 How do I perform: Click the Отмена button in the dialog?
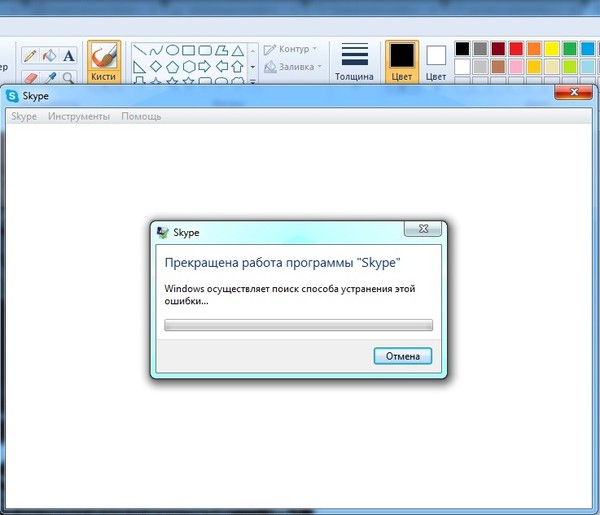pos(403,356)
